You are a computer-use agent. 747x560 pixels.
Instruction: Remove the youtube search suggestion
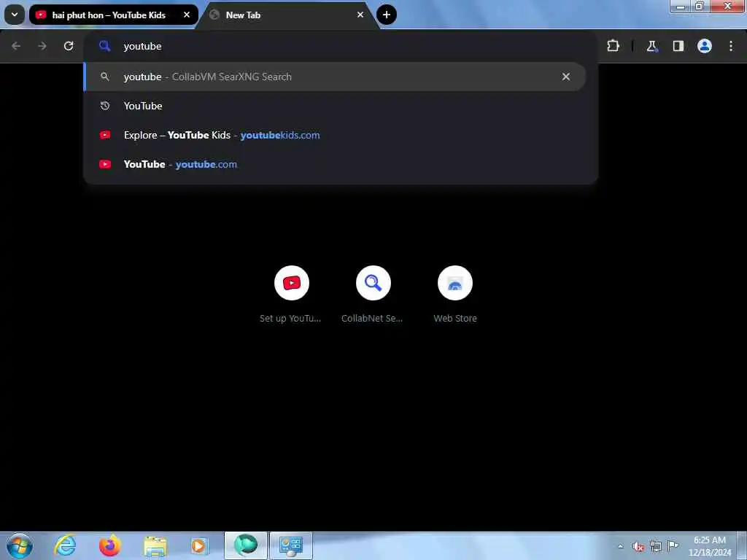(x=565, y=77)
